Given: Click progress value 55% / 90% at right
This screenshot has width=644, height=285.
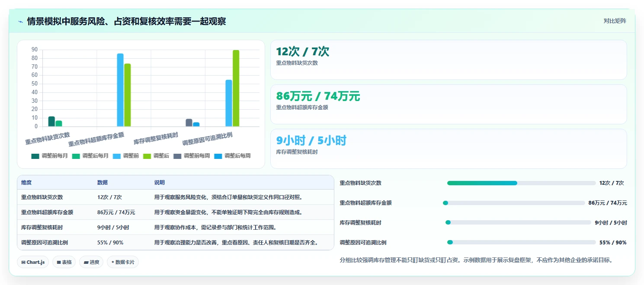Looking at the screenshot, I should tap(613, 243).
